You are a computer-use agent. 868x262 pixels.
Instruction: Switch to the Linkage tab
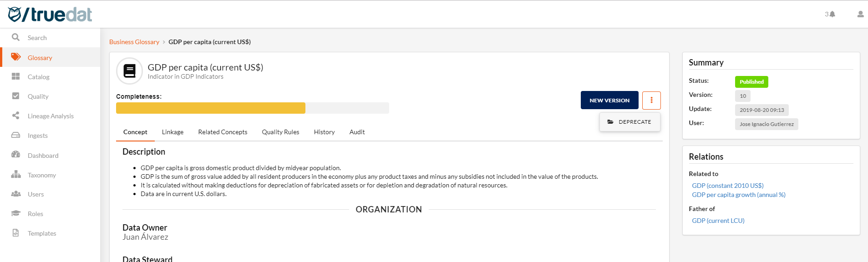point(173,132)
